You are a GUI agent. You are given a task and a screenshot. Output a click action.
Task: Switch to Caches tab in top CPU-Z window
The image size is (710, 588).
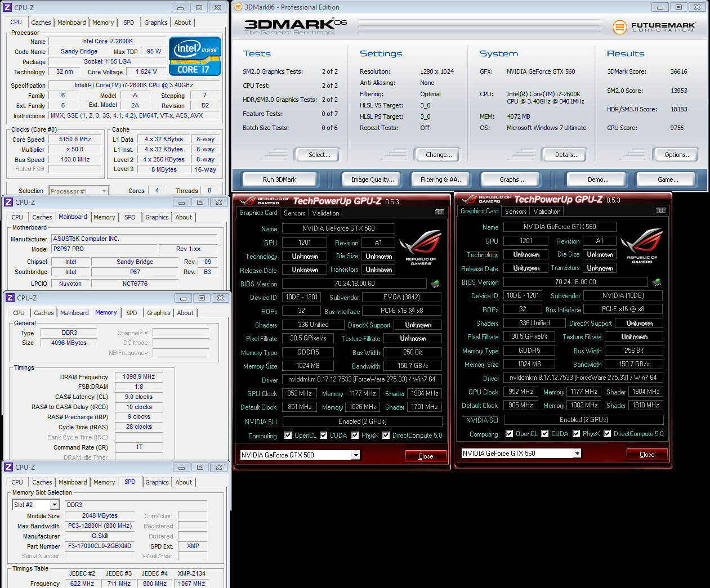[41, 23]
